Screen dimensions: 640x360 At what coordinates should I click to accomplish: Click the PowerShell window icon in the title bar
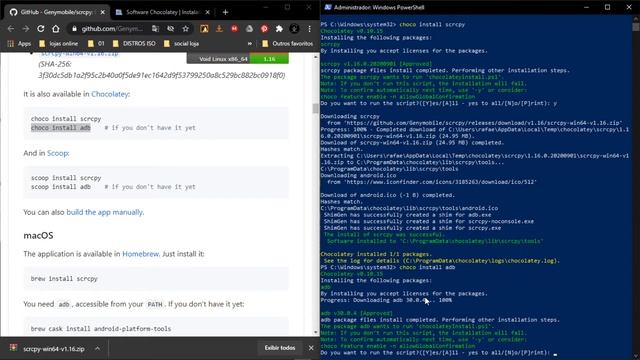pos(328,7)
